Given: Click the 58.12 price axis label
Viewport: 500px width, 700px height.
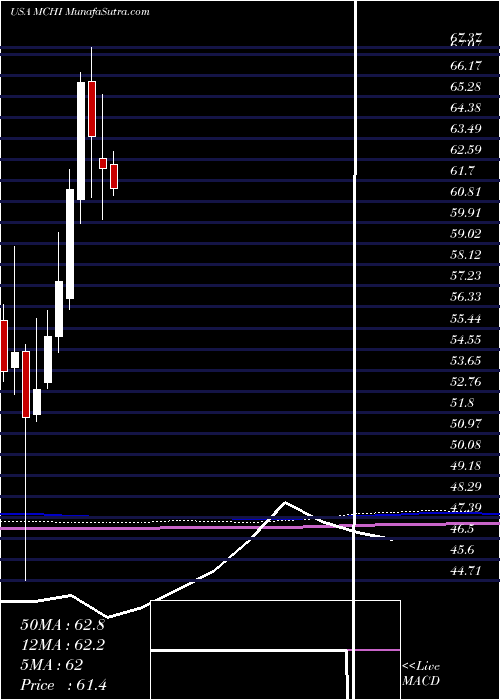Looking at the screenshot, I should [466, 255].
